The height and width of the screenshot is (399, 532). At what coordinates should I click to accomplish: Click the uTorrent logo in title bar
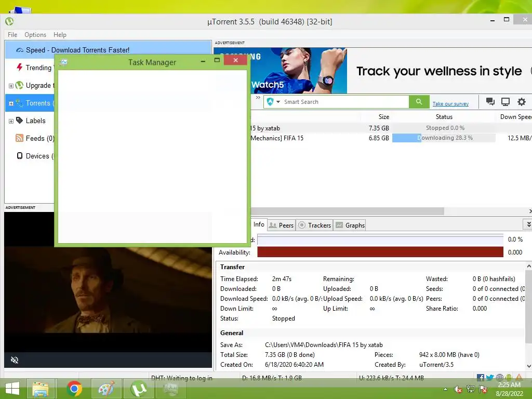pos(9,21)
